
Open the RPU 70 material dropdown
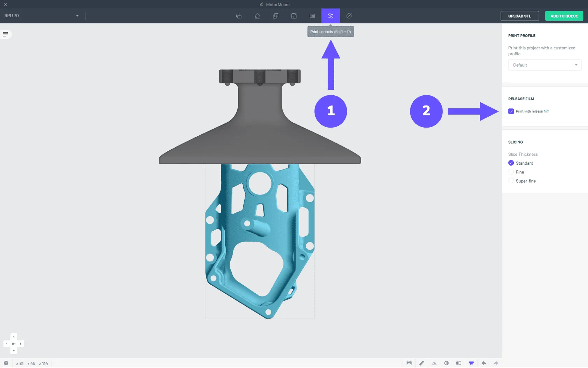point(42,16)
